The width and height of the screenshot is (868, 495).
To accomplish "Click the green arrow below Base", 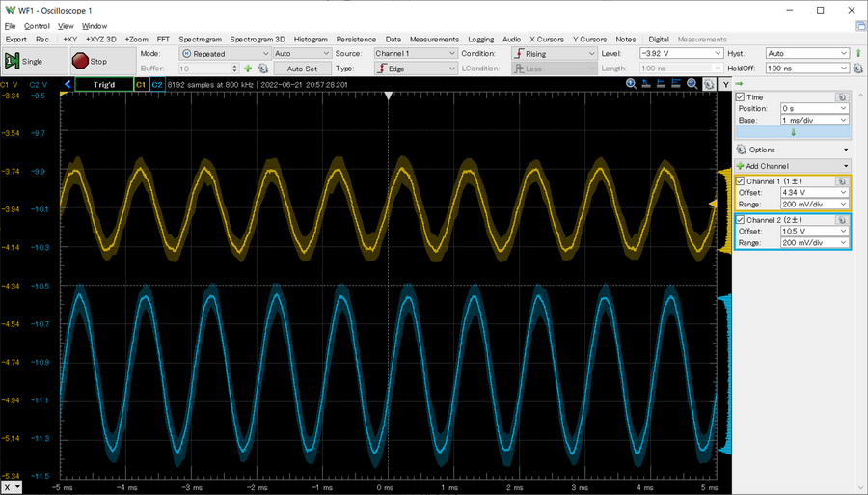I will pos(792,132).
